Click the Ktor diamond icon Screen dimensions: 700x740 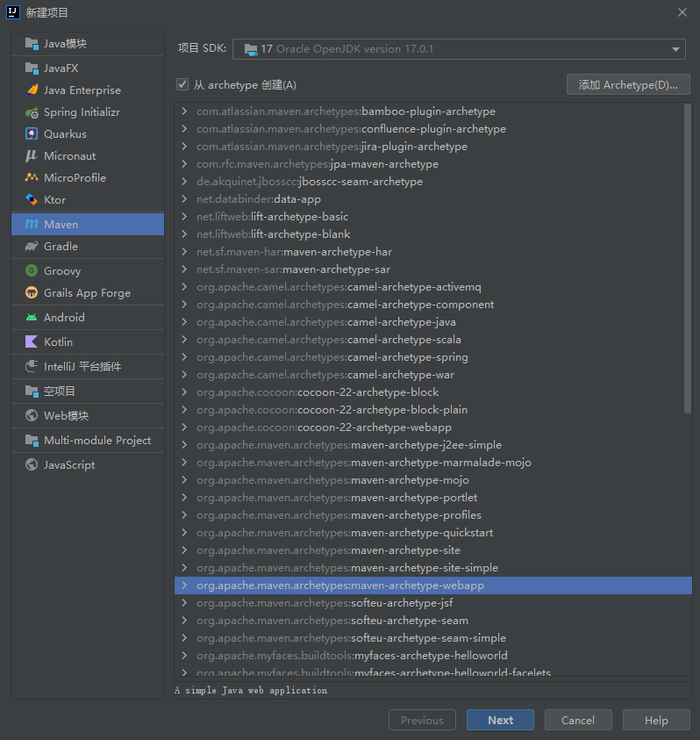[x=32, y=199]
